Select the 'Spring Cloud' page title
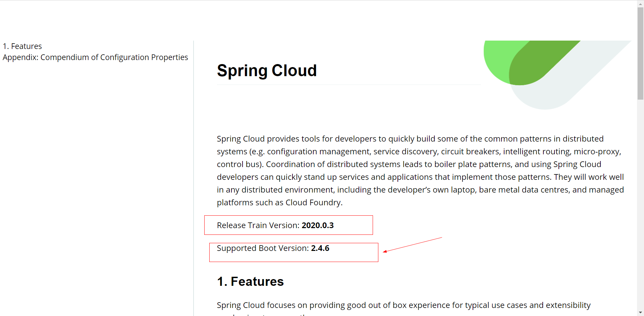644x316 pixels. point(267,70)
